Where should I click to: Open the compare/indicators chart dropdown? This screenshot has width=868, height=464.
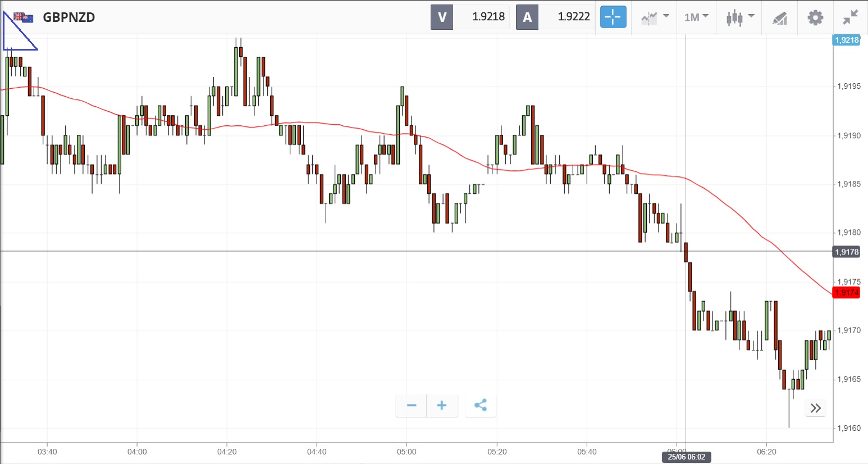(655, 17)
